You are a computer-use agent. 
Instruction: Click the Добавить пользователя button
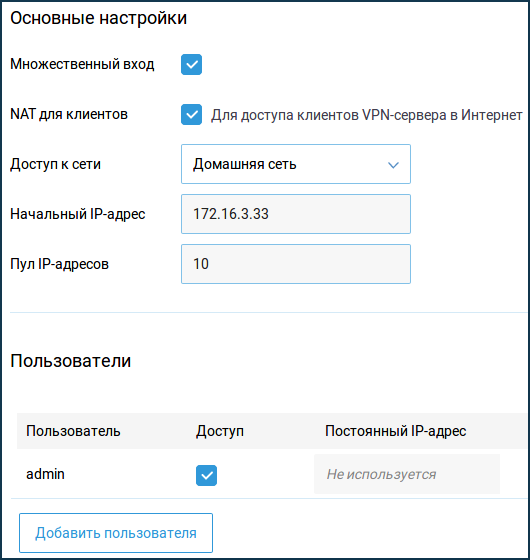click(x=116, y=533)
